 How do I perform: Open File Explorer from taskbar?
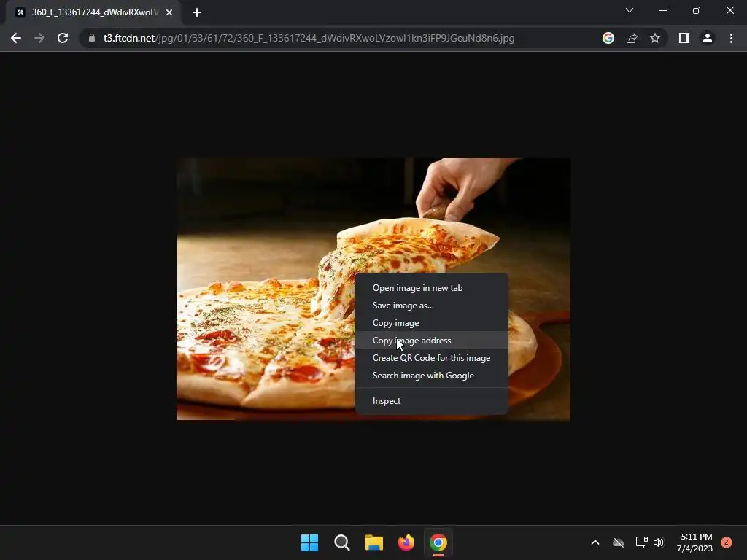(x=374, y=542)
